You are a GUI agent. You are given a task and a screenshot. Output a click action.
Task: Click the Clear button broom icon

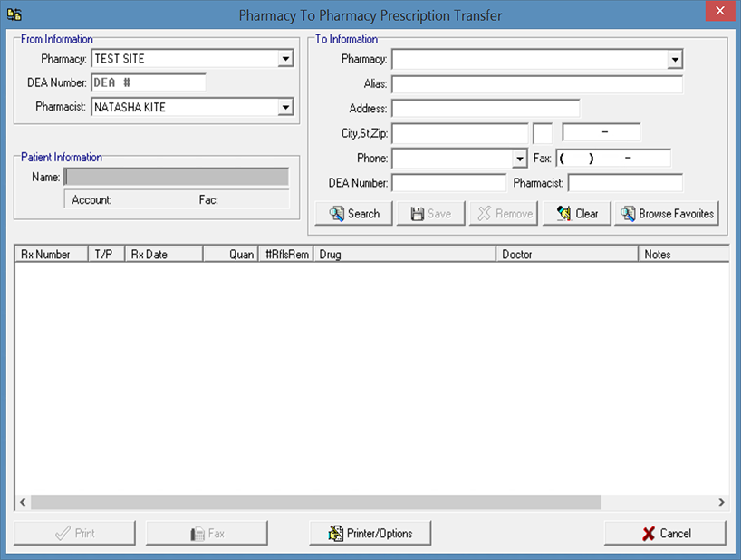pyautogui.click(x=563, y=214)
